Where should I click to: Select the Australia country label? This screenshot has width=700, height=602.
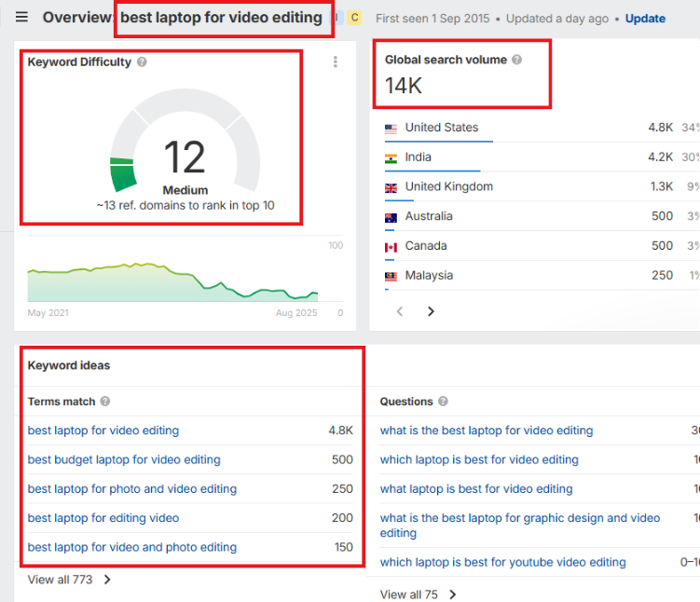429,216
